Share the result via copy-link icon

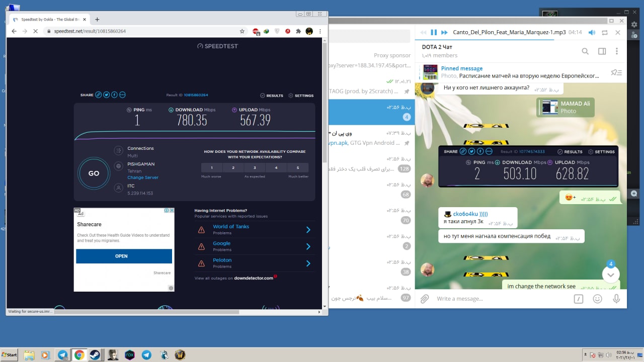(99, 95)
